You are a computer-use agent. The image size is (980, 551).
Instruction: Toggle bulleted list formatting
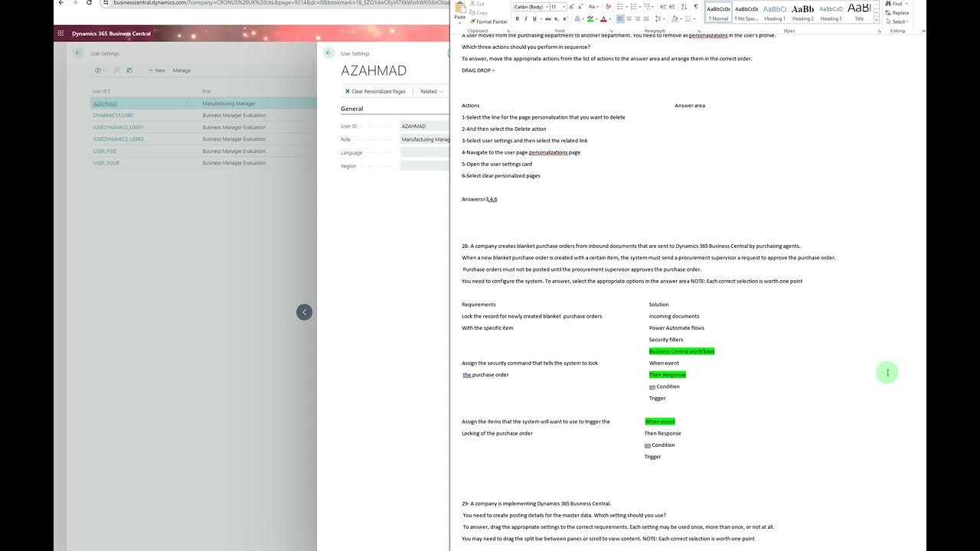click(620, 7)
